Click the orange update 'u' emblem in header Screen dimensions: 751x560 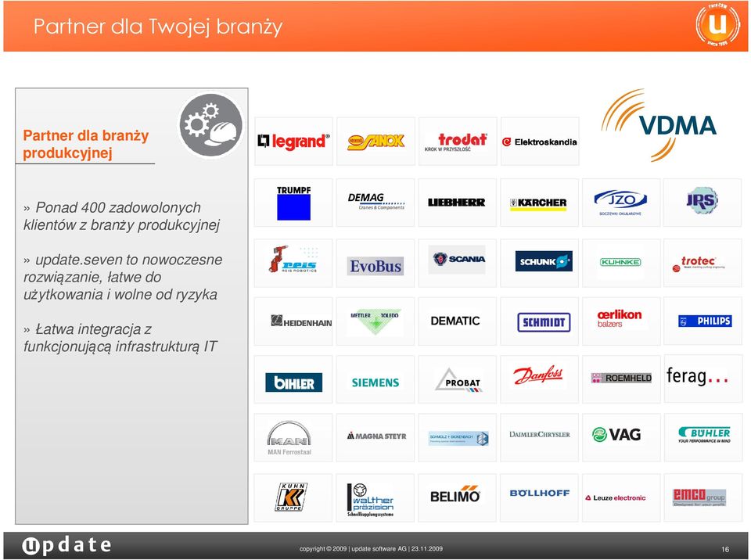(717, 24)
